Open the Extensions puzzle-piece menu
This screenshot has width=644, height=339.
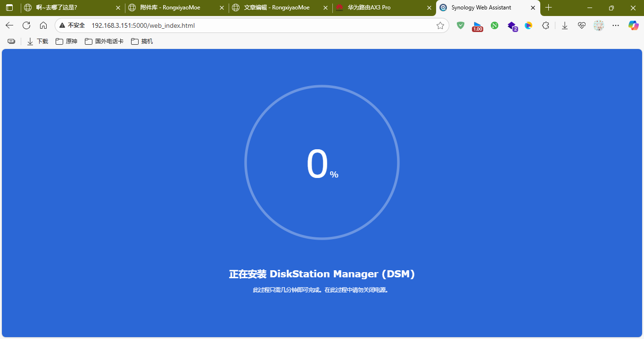(545, 25)
